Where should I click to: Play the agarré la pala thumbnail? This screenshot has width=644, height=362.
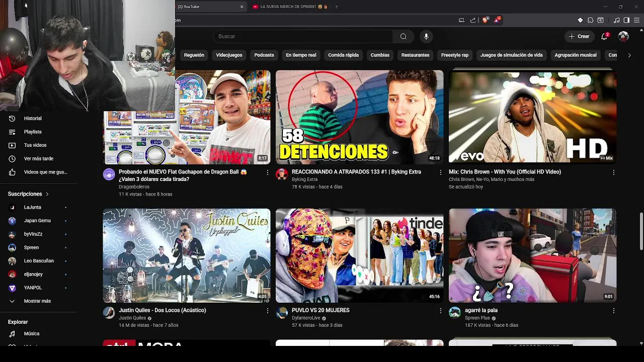[x=533, y=255]
